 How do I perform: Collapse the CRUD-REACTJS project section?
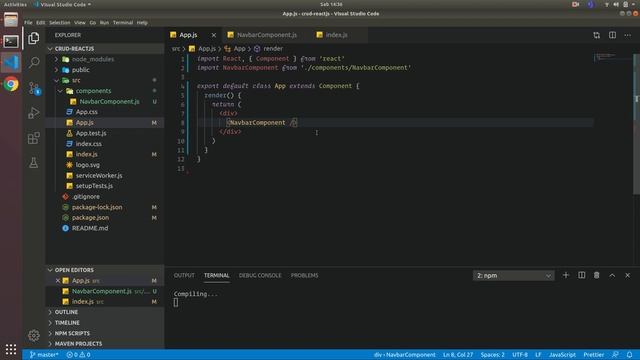[105, 49]
